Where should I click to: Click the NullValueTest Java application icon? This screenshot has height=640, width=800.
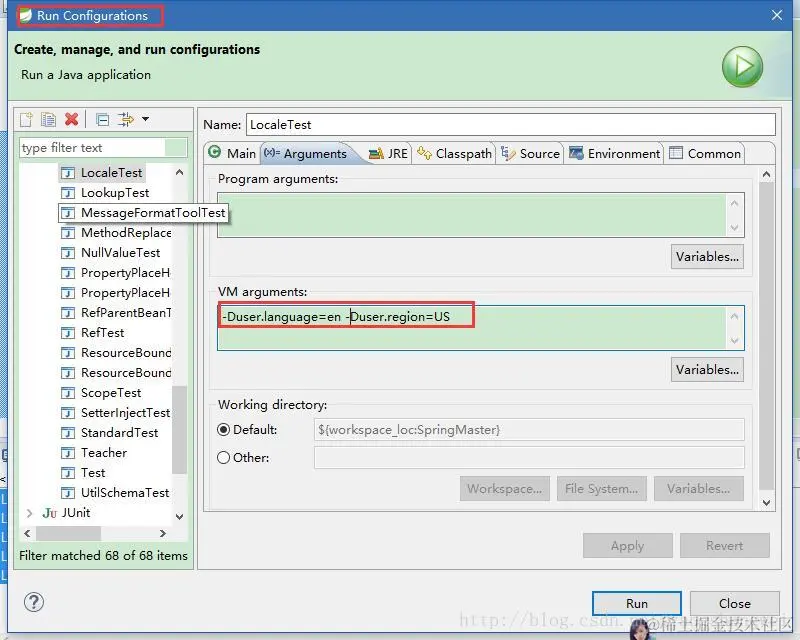67,253
